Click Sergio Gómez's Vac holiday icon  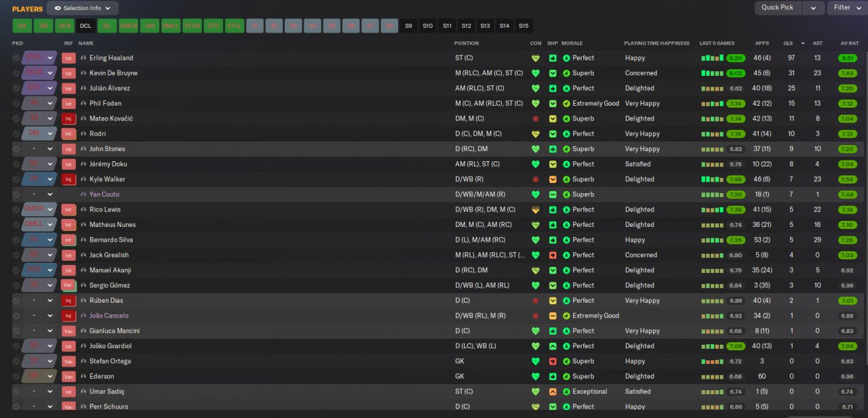(68, 285)
